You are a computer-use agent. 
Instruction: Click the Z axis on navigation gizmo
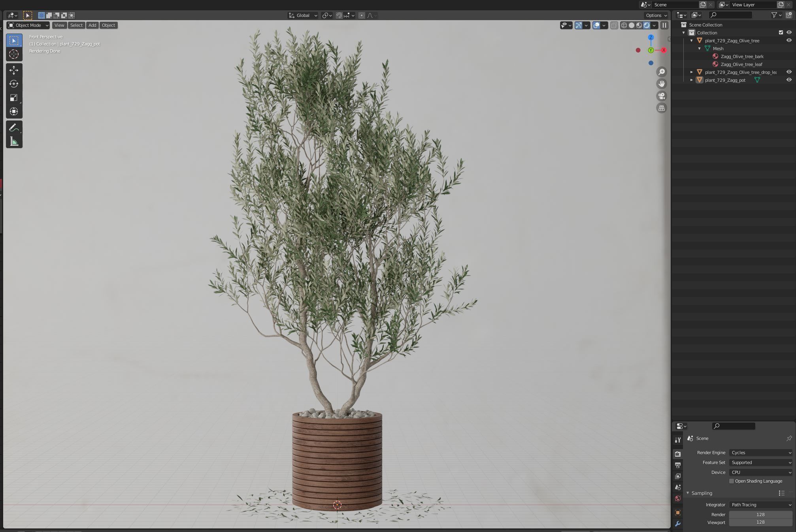[x=651, y=38]
